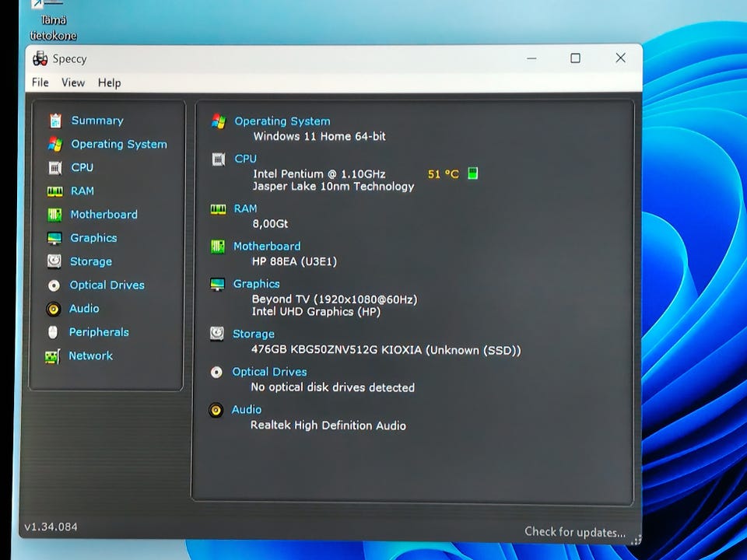Open the Tämä tietokone desktop shortcut

[x=53, y=22]
